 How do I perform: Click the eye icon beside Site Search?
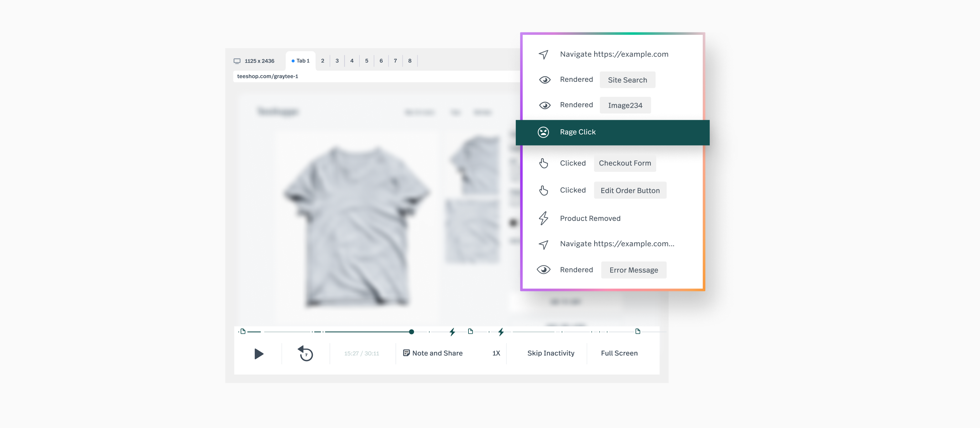click(x=544, y=80)
